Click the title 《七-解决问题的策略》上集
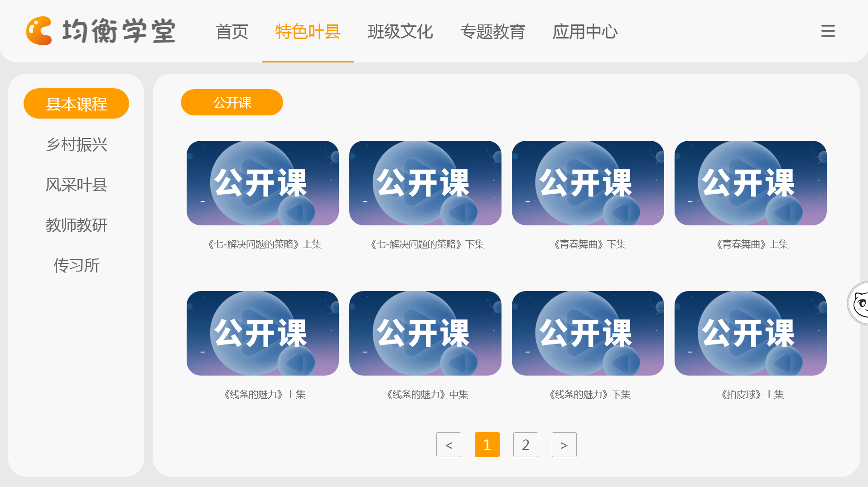 [x=264, y=244]
